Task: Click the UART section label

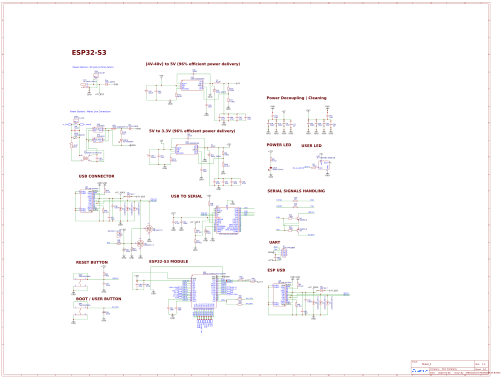Action: pos(274,242)
